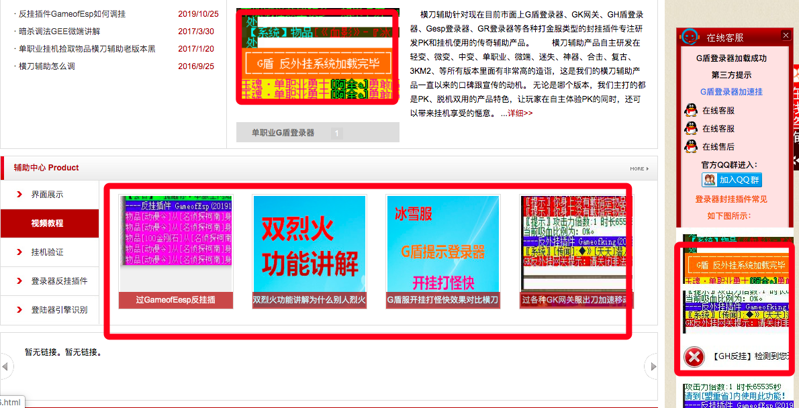Click the date 2016/9/25
This screenshot has height=408, width=799.
(196, 66)
